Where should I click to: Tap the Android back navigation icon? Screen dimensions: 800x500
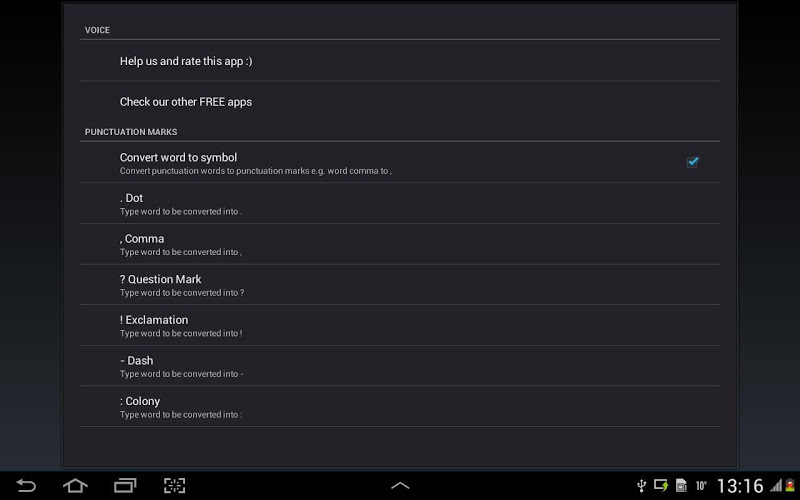pos(26,485)
